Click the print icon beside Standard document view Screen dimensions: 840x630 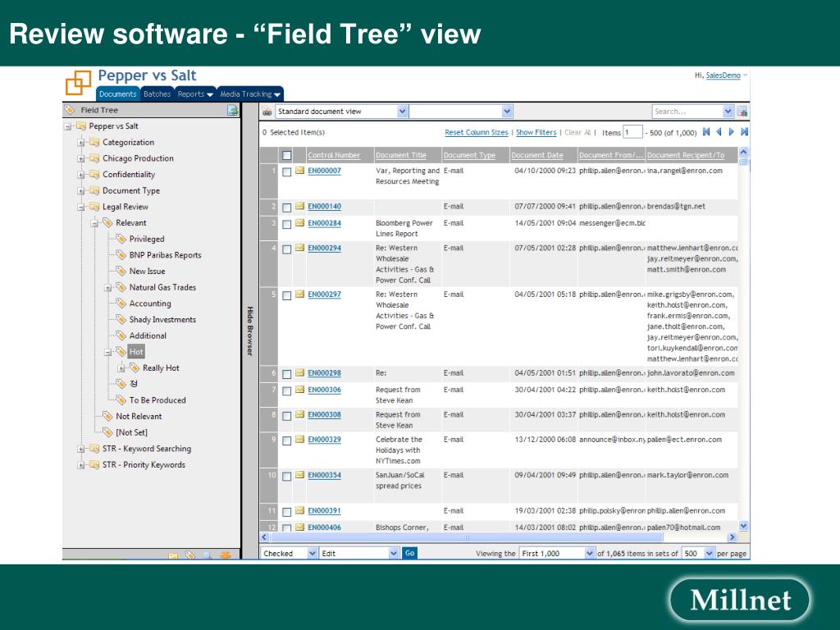(267, 112)
